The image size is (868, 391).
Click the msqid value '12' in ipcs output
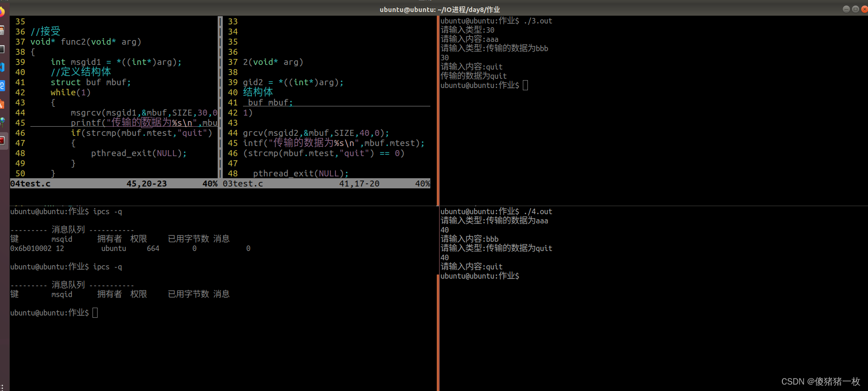point(60,249)
